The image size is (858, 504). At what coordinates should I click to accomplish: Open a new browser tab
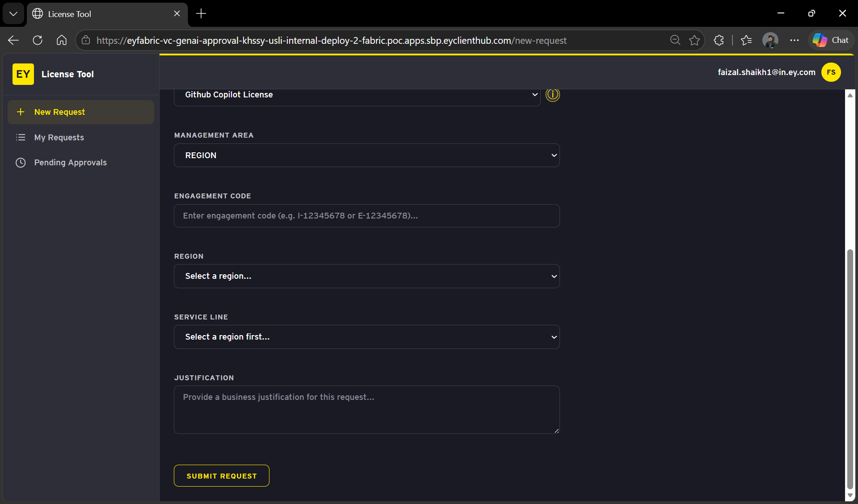tap(201, 14)
